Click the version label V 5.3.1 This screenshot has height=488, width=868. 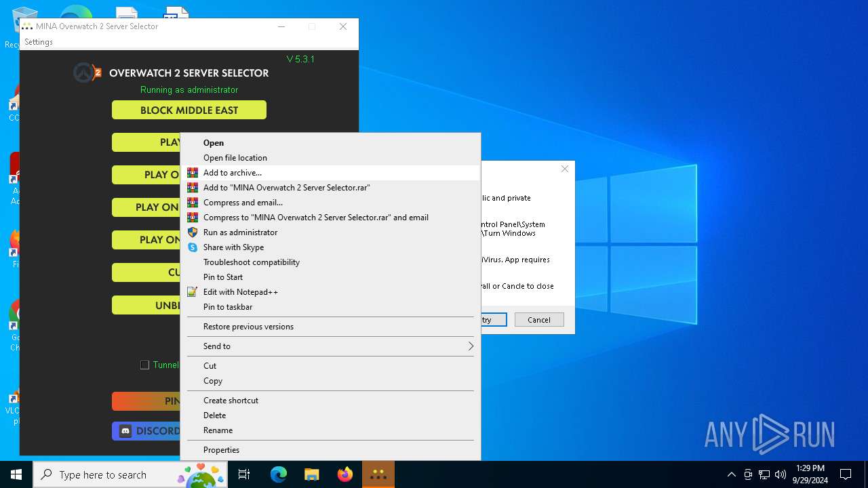point(300,60)
